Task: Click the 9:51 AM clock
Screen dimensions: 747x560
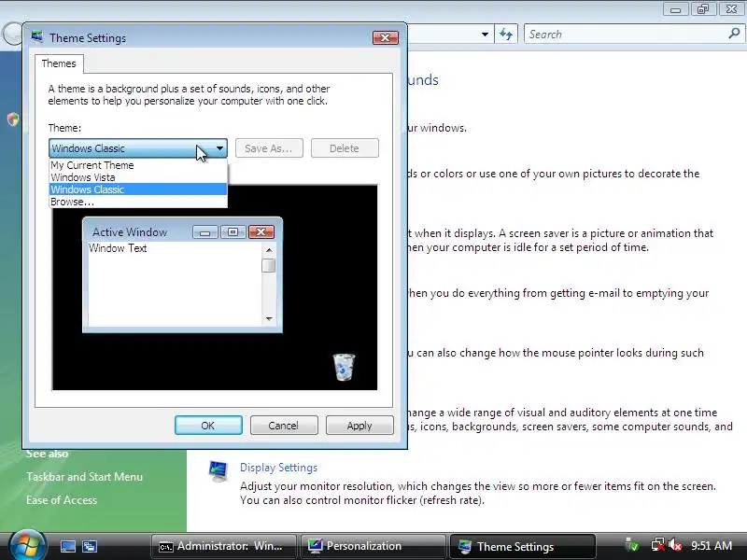Action: click(712, 546)
